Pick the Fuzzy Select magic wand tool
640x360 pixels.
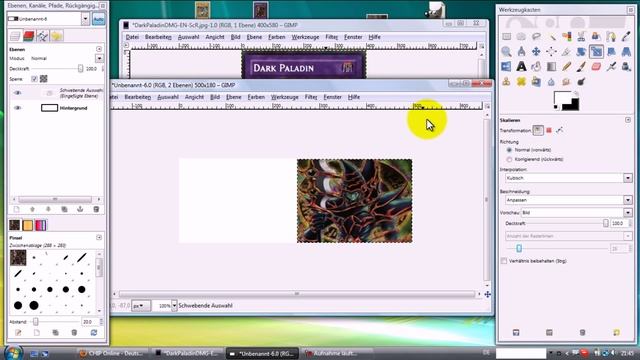tap(551, 37)
